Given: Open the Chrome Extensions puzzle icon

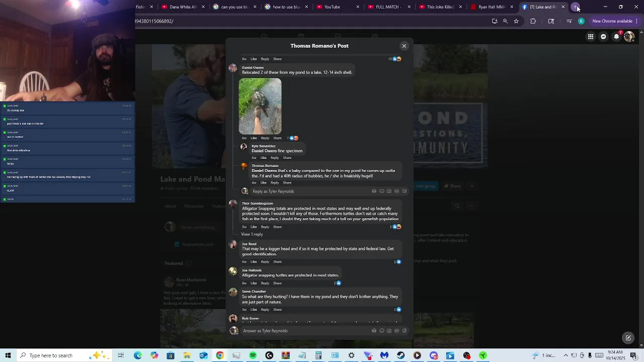Looking at the screenshot, I should coord(533,21).
